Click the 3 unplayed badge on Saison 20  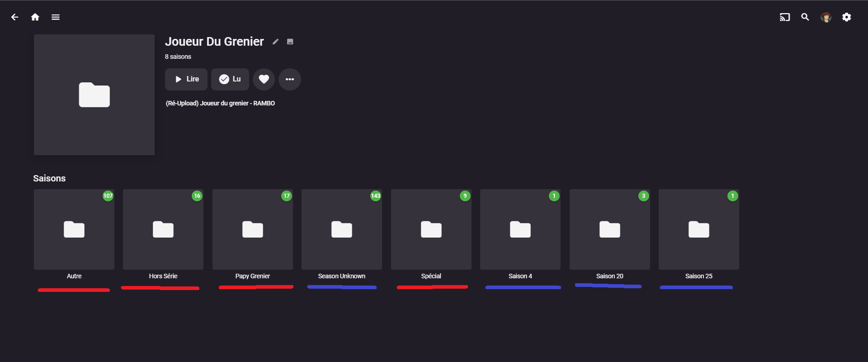pos(644,196)
